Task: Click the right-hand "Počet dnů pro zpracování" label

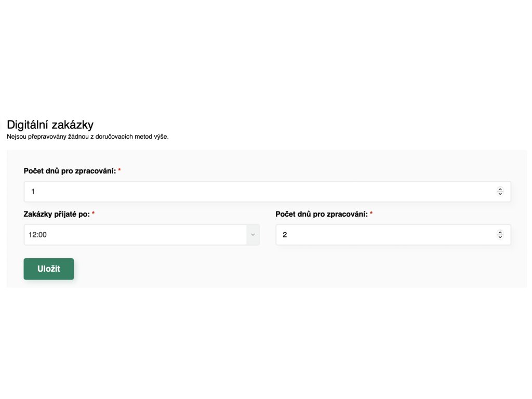Action: click(322, 214)
